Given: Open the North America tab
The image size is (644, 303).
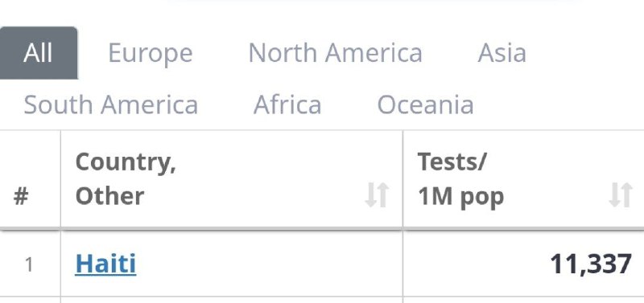Looking at the screenshot, I should click(335, 53).
